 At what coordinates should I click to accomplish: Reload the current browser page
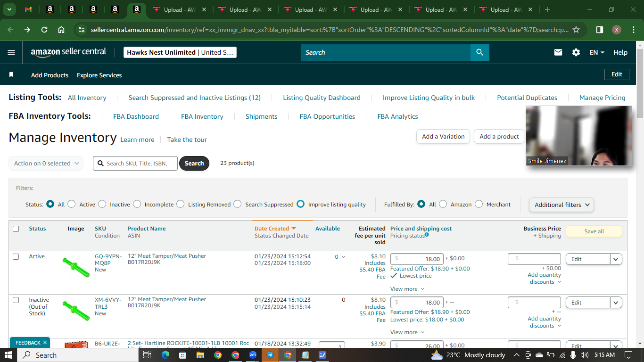click(x=44, y=30)
